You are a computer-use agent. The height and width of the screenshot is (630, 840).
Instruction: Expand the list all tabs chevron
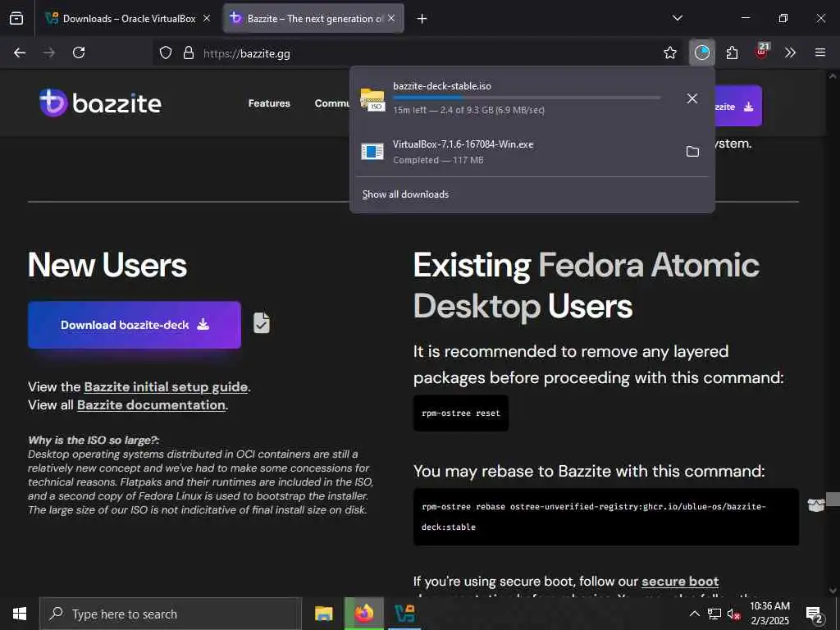(677, 18)
